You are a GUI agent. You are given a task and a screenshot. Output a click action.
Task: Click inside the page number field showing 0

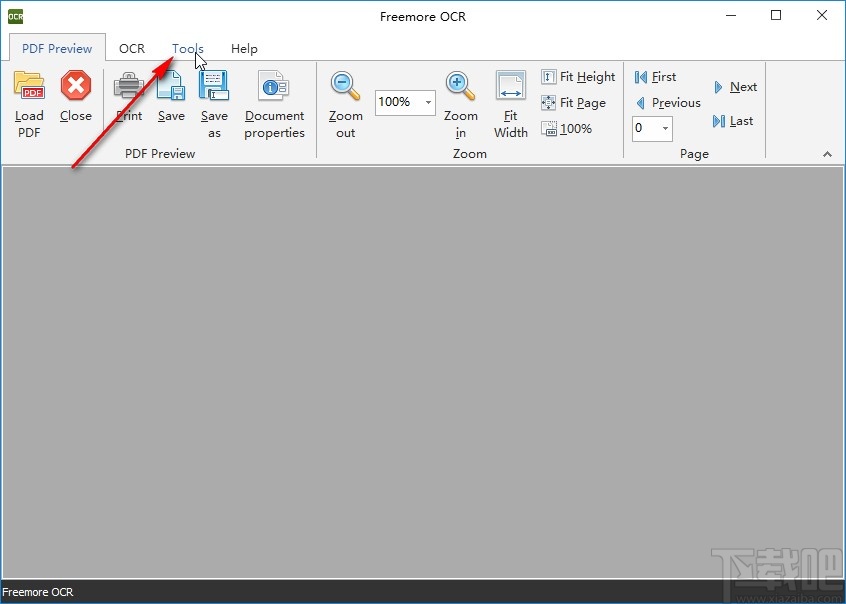[x=646, y=128]
